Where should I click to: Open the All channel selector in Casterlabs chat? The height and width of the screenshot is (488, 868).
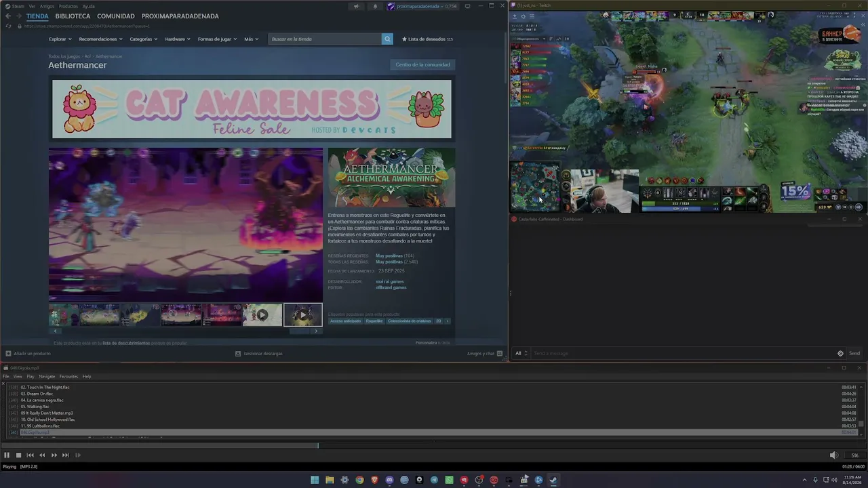[x=521, y=353]
